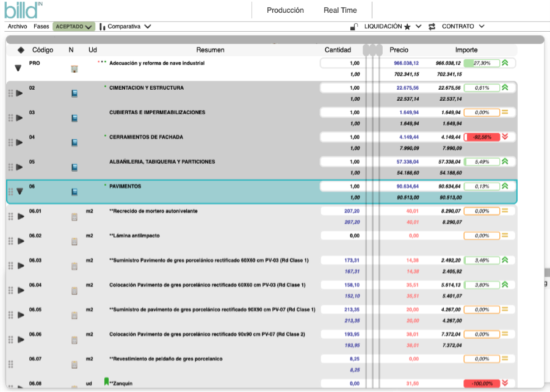
Task: Click the Precio value 966.038,12 on the PRO row
Action: point(406,63)
